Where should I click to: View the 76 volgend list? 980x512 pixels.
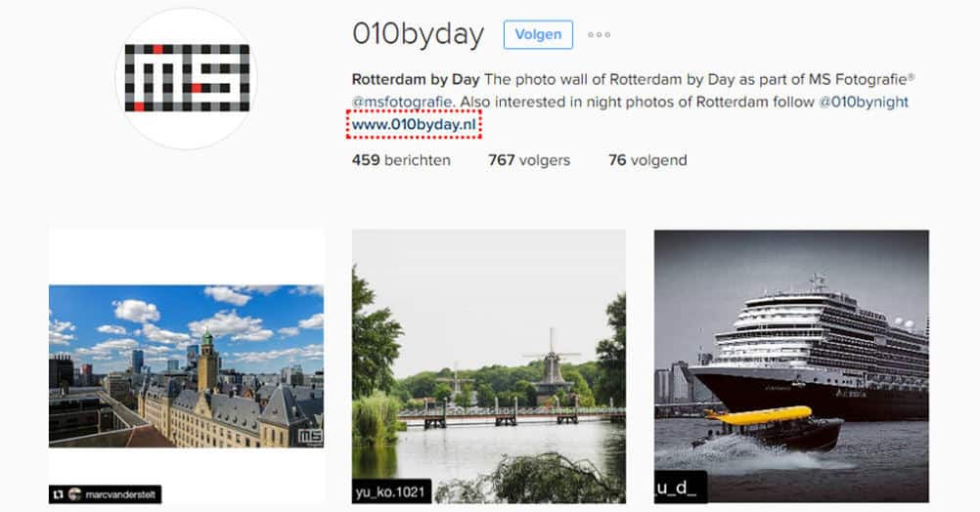pyautogui.click(x=647, y=160)
